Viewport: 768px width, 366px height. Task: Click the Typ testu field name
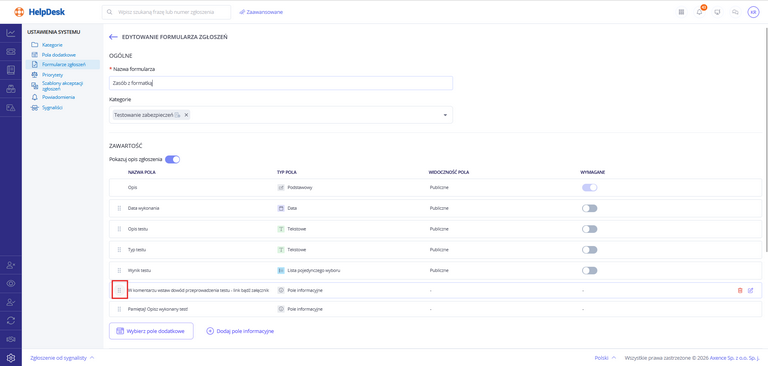137,249
